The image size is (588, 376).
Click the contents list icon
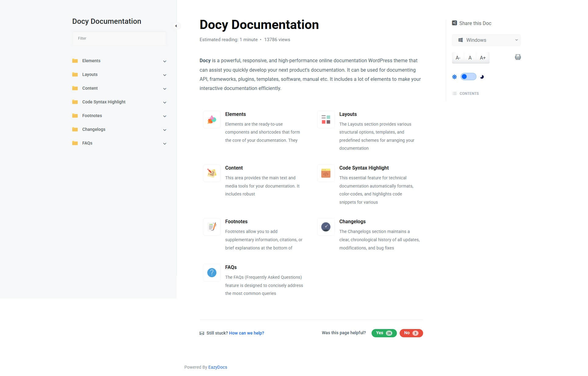point(454,94)
